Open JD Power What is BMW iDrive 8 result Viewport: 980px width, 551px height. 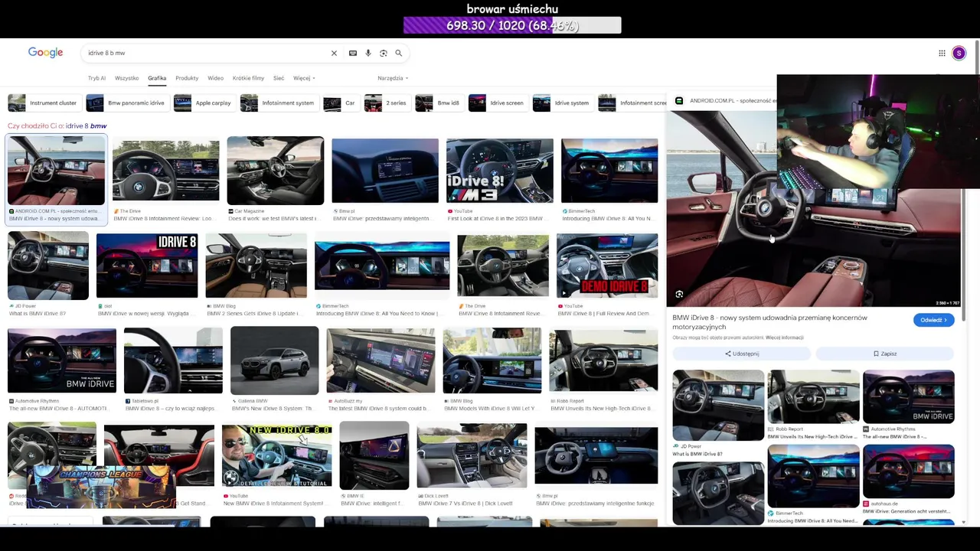(x=48, y=266)
